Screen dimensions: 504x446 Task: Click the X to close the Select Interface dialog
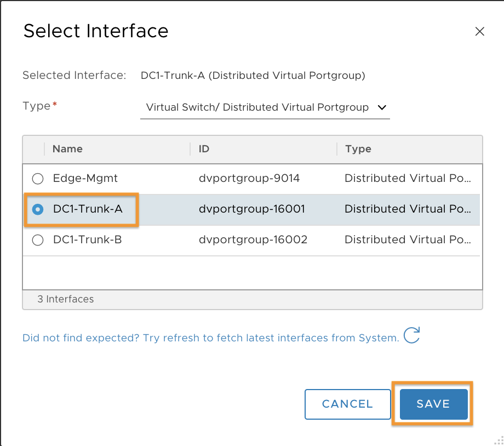click(479, 31)
